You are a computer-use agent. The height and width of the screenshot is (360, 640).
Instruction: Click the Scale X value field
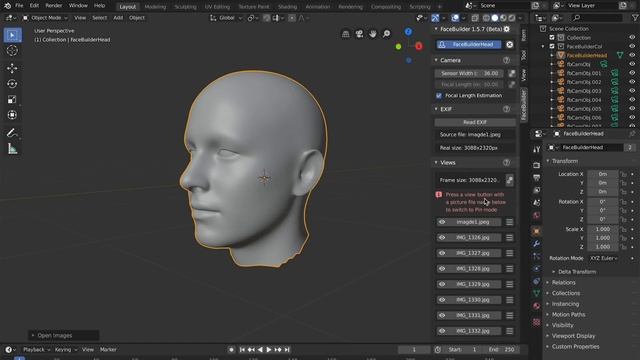(602, 229)
